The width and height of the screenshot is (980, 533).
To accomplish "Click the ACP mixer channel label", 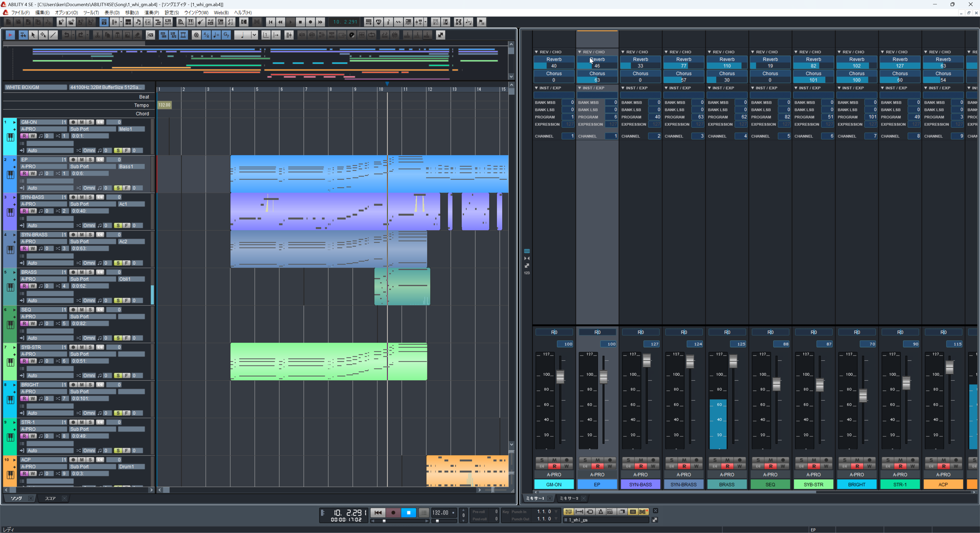I will tap(943, 484).
